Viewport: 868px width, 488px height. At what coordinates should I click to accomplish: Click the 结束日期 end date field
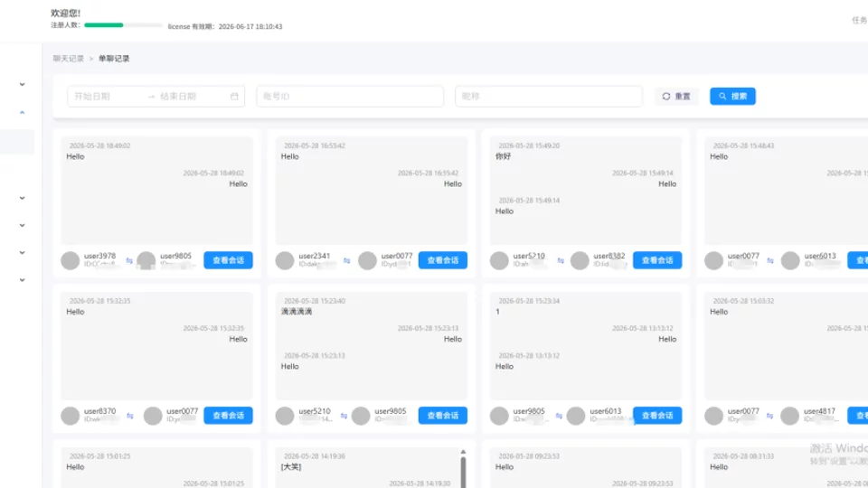[x=191, y=97]
